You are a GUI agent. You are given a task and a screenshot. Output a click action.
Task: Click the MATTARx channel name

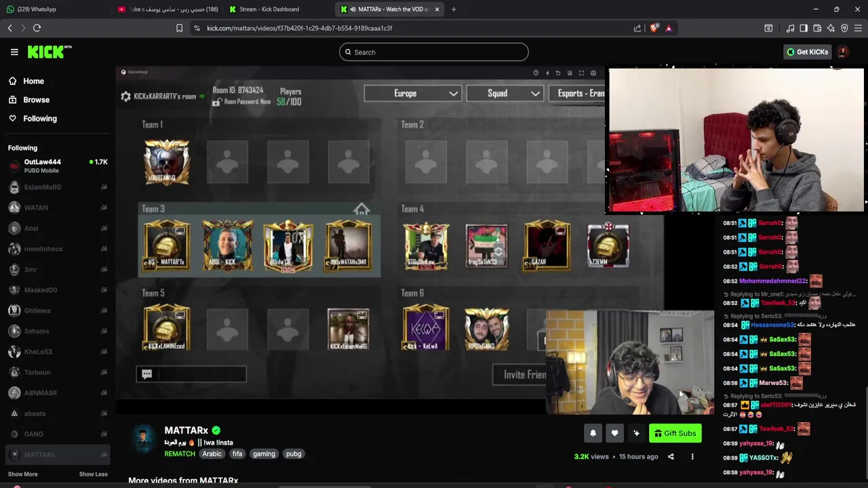tap(186, 430)
